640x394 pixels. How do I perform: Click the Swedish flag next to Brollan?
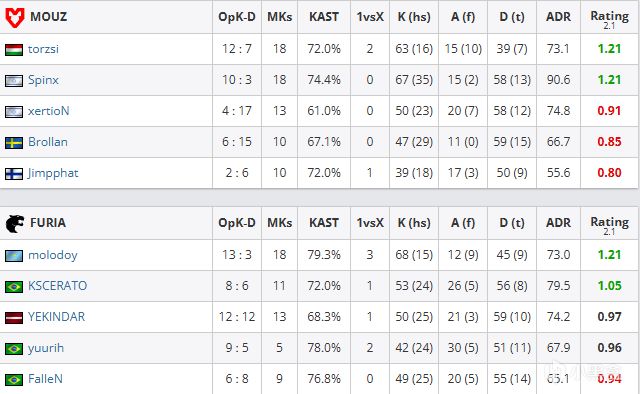point(14,143)
